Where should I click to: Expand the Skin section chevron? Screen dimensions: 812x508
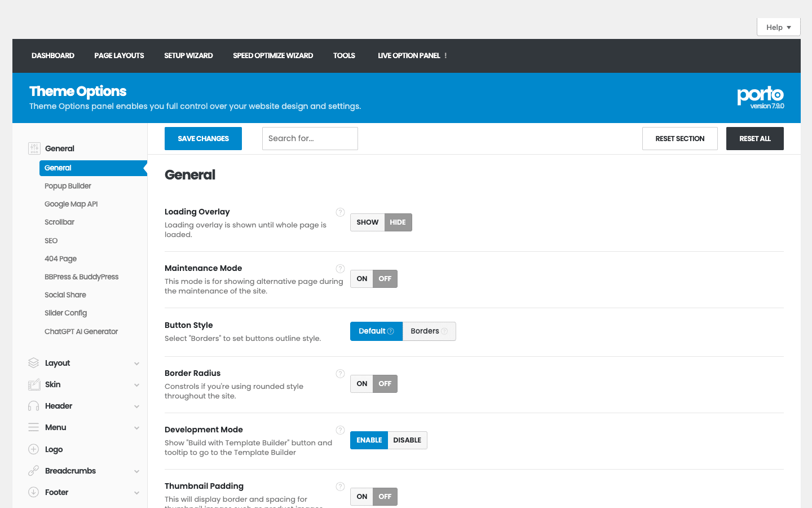tap(136, 385)
